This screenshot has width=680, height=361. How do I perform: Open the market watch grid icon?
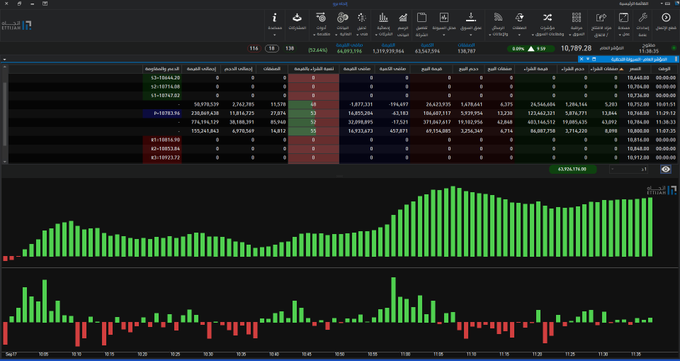576,17
